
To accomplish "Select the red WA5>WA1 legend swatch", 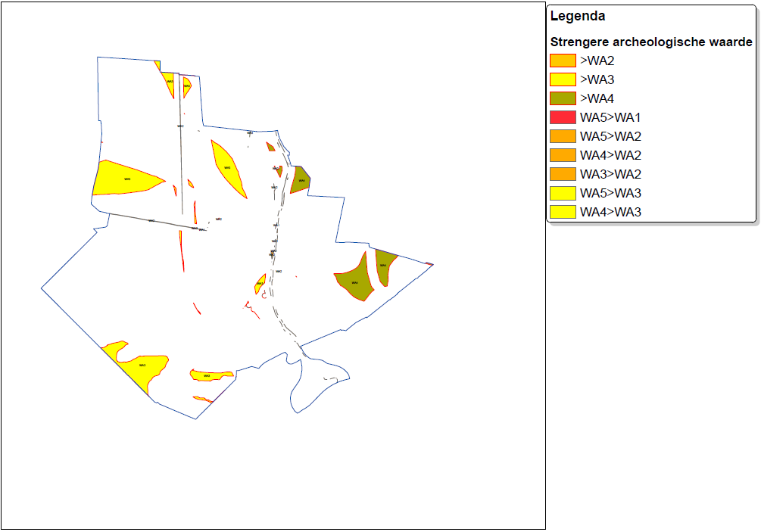I will [563, 117].
